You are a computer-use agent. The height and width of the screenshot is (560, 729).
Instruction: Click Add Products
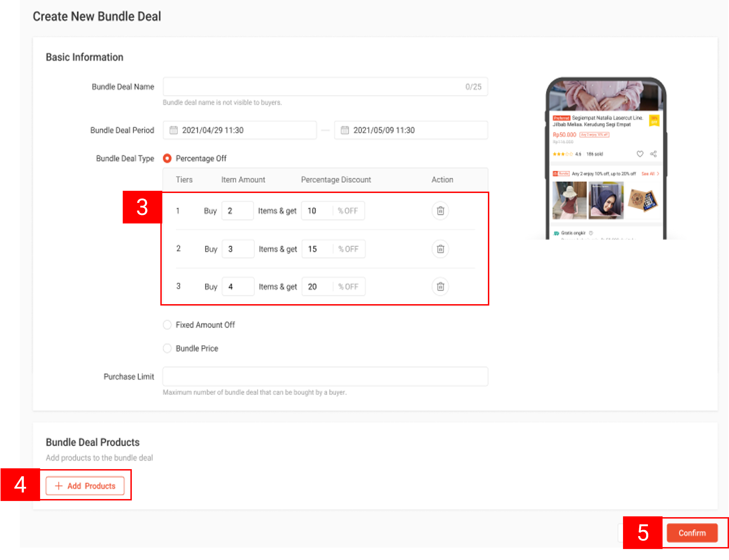[85, 486]
